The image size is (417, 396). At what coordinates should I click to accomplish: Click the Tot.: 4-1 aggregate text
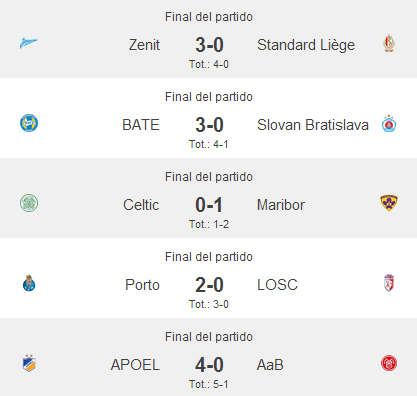209,144
